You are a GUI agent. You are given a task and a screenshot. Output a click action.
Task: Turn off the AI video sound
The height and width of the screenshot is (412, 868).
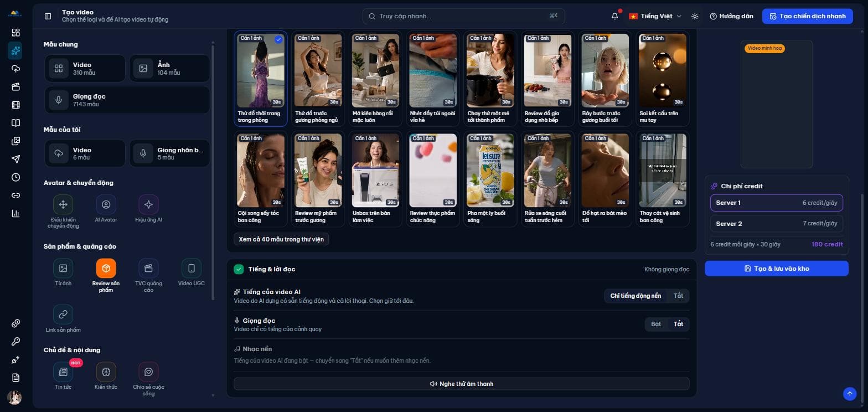click(x=678, y=296)
